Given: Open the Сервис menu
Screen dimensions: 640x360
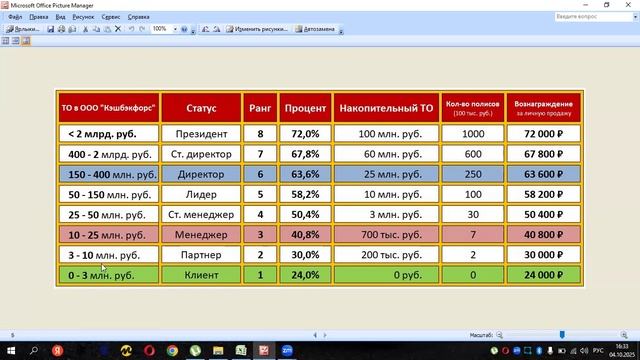Looking at the screenshot, I should pos(111,17).
